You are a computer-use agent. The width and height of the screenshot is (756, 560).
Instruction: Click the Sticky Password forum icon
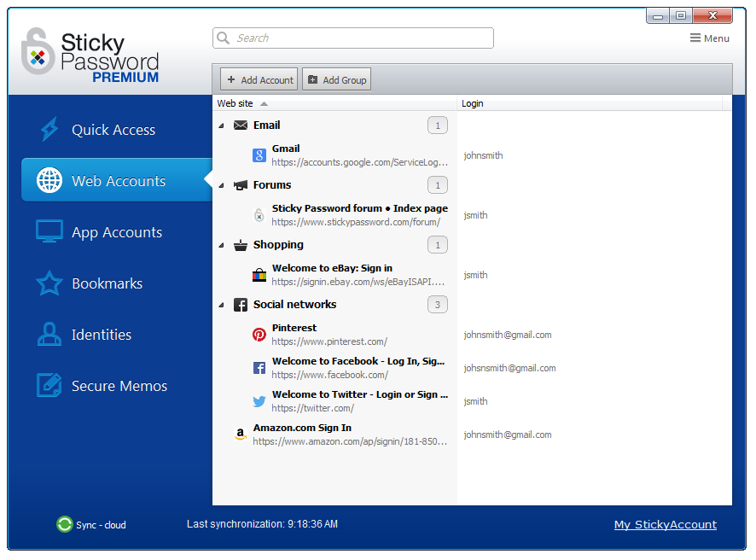coord(259,215)
